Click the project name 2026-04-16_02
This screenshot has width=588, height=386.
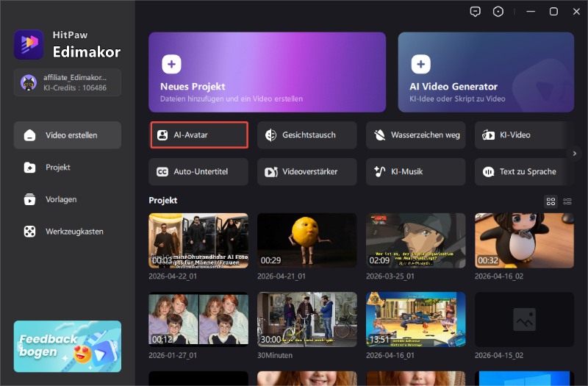[499, 276]
